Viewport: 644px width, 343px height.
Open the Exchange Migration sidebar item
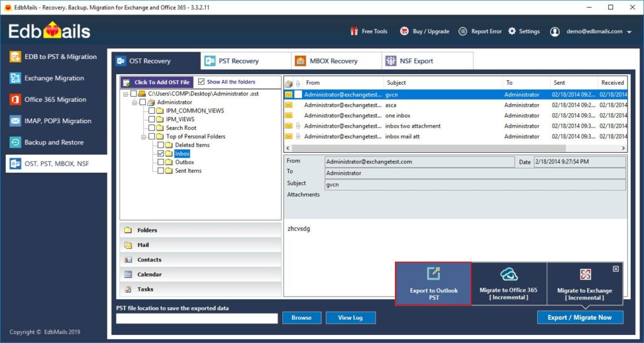[x=56, y=78]
